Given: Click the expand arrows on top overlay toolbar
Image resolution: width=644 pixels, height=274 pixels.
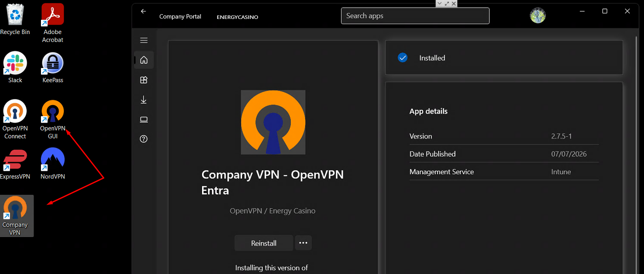Looking at the screenshot, I should click(x=447, y=3).
